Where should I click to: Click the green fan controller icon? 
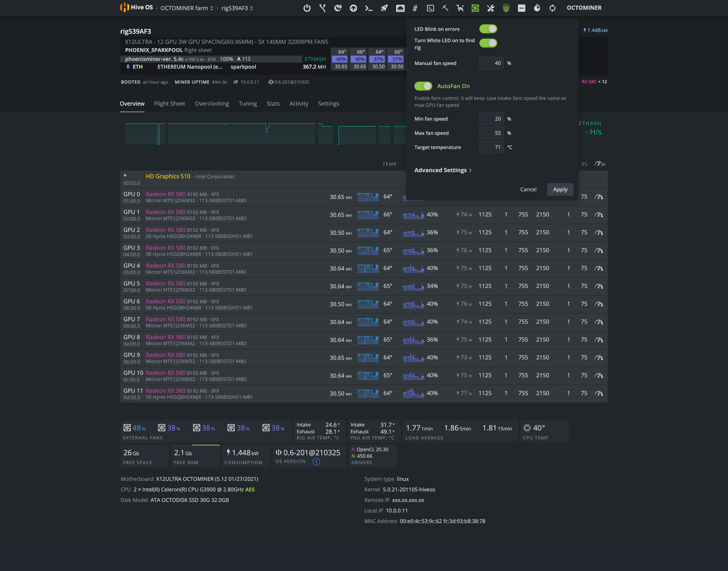[x=475, y=8]
